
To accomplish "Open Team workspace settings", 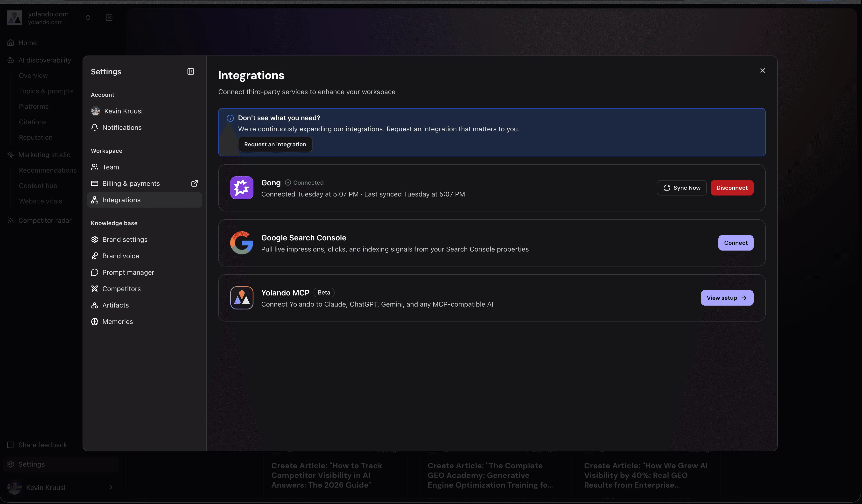I will click(144, 167).
